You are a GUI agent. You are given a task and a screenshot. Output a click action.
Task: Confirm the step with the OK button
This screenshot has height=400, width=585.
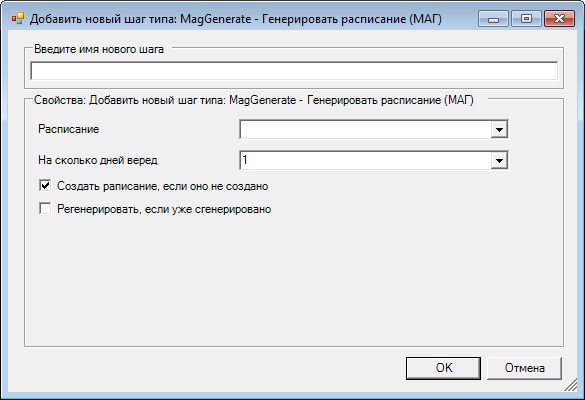point(443,368)
